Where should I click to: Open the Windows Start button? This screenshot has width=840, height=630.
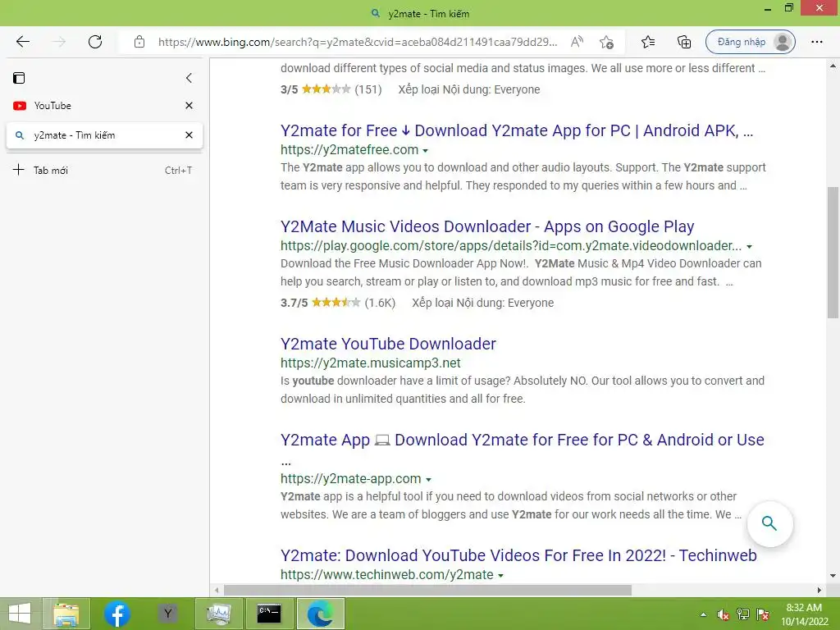[20, 614]
